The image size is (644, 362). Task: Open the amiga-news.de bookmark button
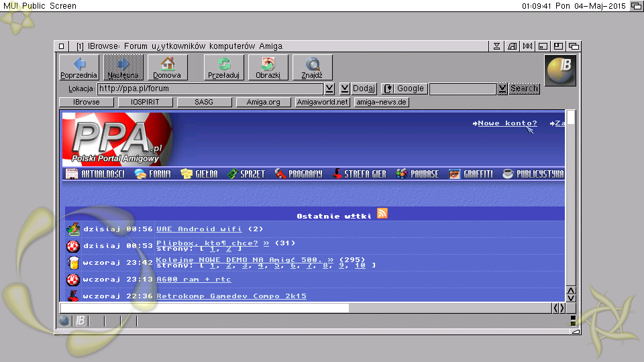[382, 102]
